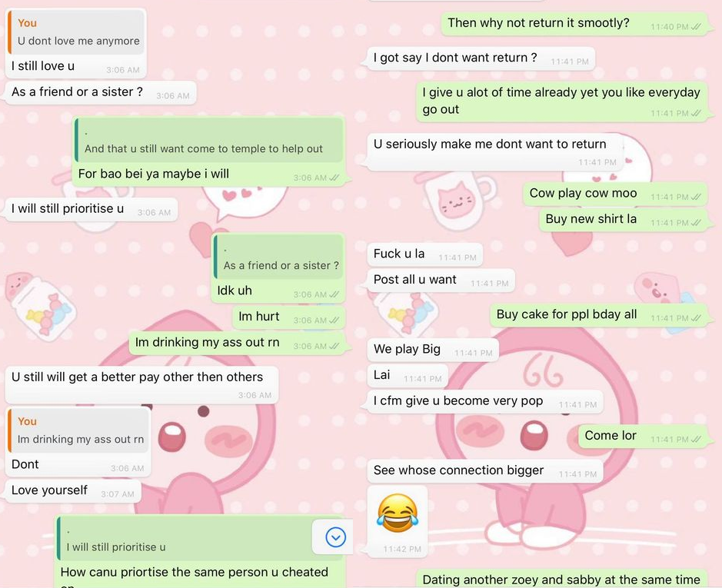Tap the laughing-crying emoji message
The width and height of the screenshot is (722, 588).
click(398, 522)
